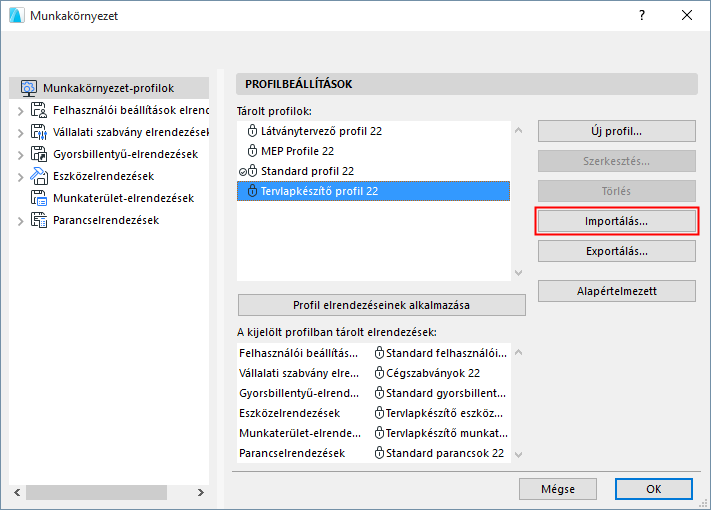
Task: Click the PROFILBEÁLLÍTÁSOK panel header
Action: click(467, 84)
